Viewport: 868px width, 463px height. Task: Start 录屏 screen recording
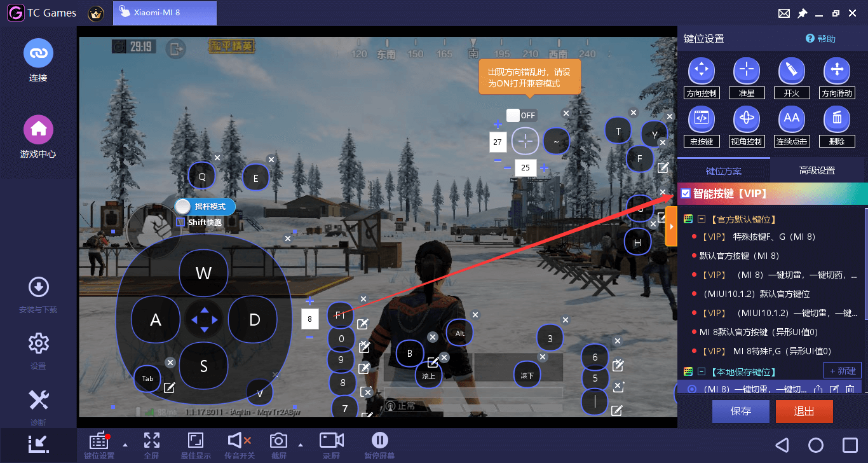331,446
